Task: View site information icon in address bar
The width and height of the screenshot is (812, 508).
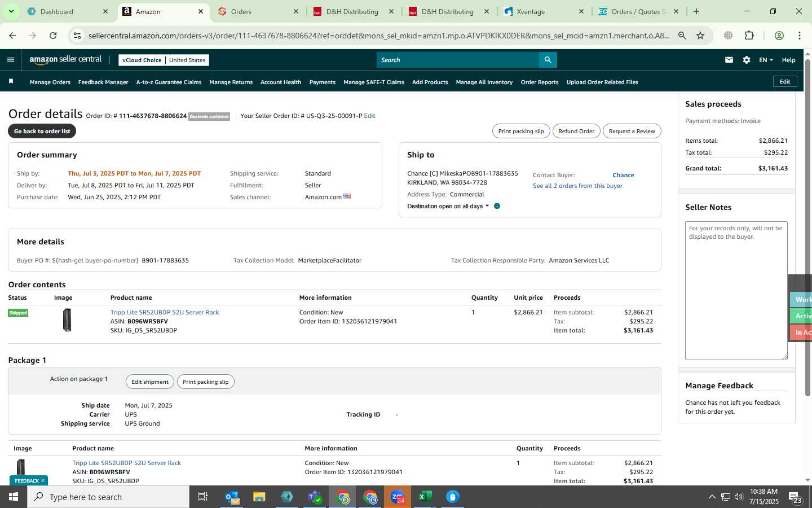Action: click(77, 36)
